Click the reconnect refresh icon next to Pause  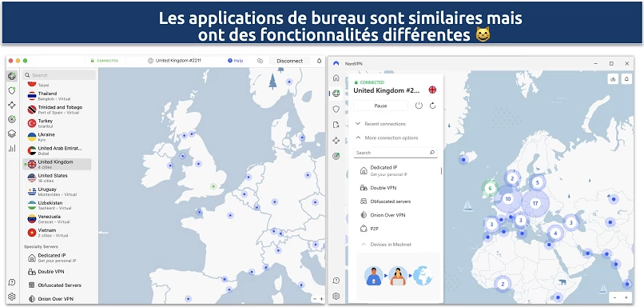tap(432, 106)
